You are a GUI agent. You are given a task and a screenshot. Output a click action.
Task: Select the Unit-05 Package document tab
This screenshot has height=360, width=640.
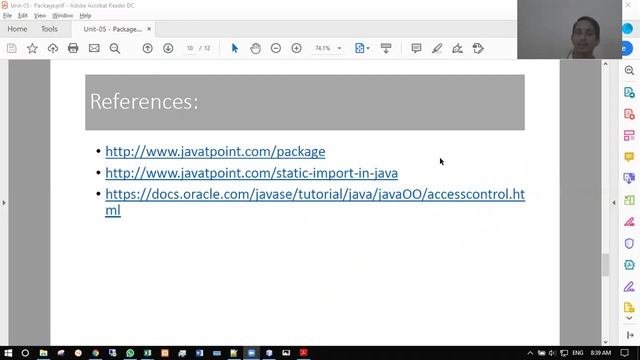click(x=112, y=29)
